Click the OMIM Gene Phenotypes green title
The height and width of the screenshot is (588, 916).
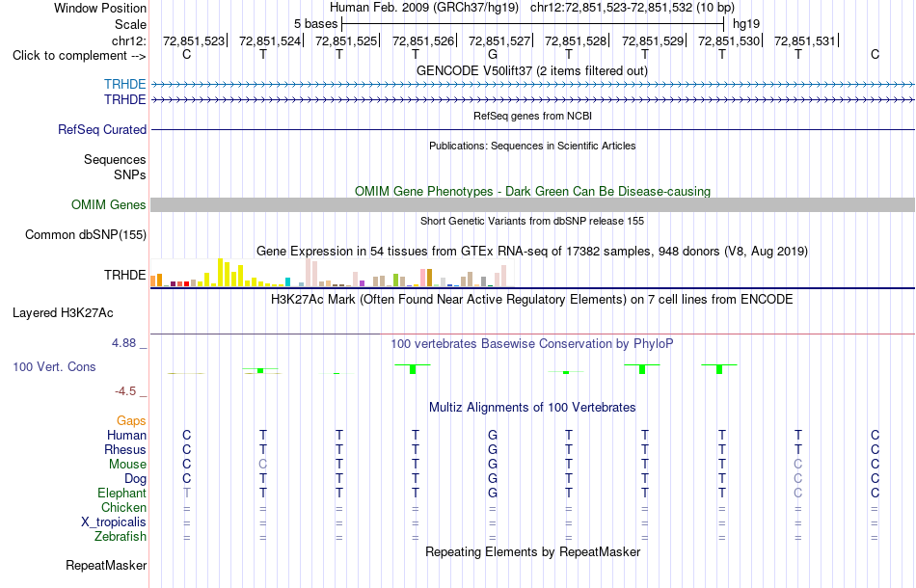click(533, 192)
